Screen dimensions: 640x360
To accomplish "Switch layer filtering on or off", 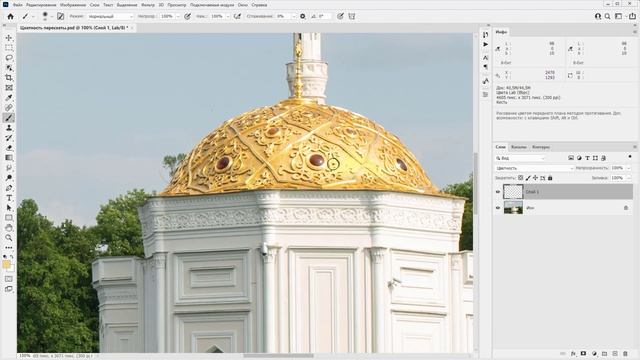I will tap(630, 157).
